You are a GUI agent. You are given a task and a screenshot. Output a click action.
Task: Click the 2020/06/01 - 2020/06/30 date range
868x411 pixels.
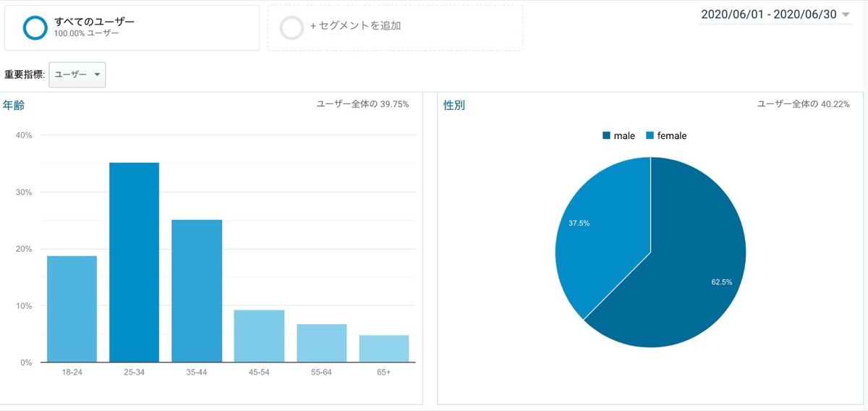[x=770, y=14]
